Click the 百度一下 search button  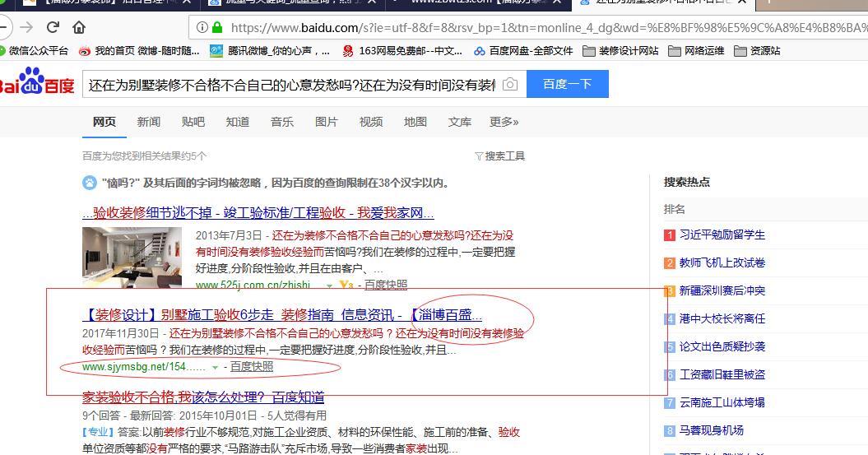(568, 84)
